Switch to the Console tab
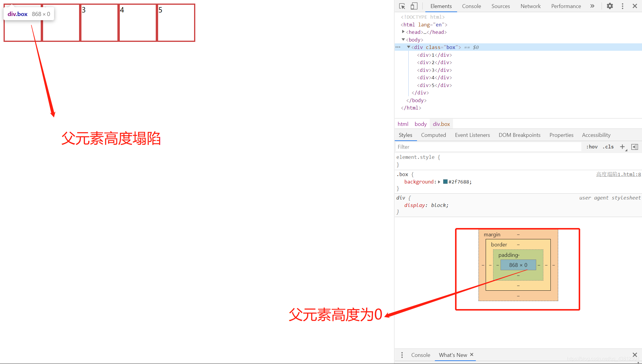The width and height of the screenshot is (642, 364). coord(471,6)
